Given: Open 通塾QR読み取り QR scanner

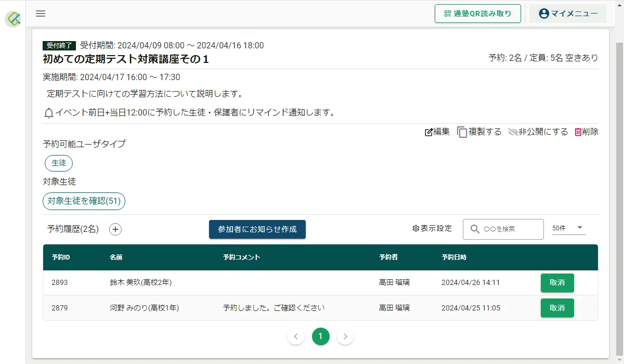Looking at the screenshot, I should coord(478,14).
